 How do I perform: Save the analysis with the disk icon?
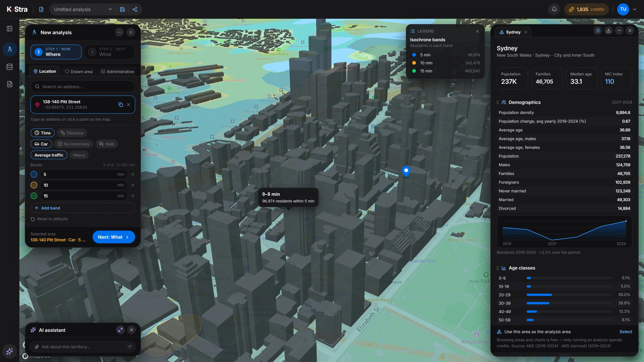(122, 9)
